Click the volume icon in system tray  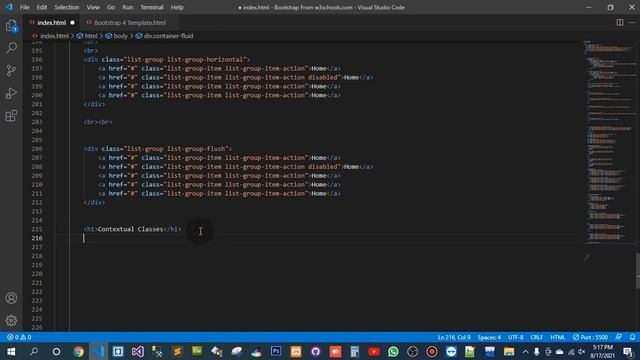click(x=582, y=351)
